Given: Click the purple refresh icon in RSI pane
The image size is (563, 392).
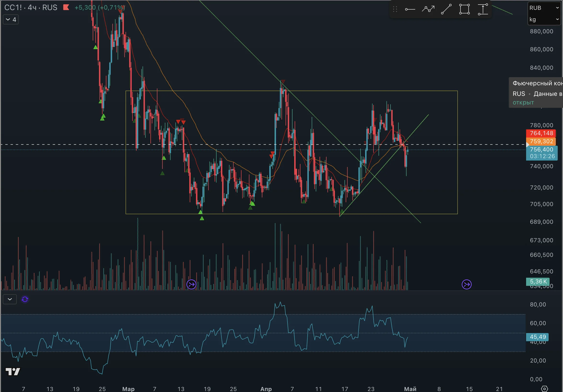Looking at the screenshot, I should 25,299.
